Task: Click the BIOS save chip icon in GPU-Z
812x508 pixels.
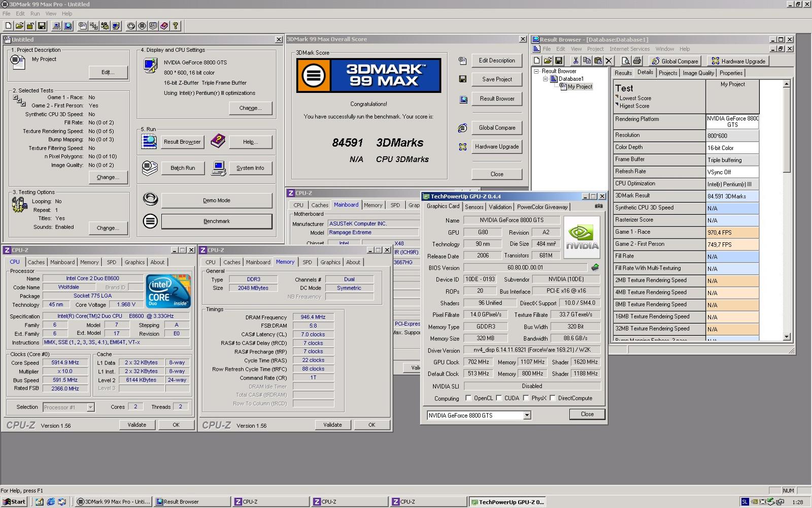Action: click(x=595, y=267)
